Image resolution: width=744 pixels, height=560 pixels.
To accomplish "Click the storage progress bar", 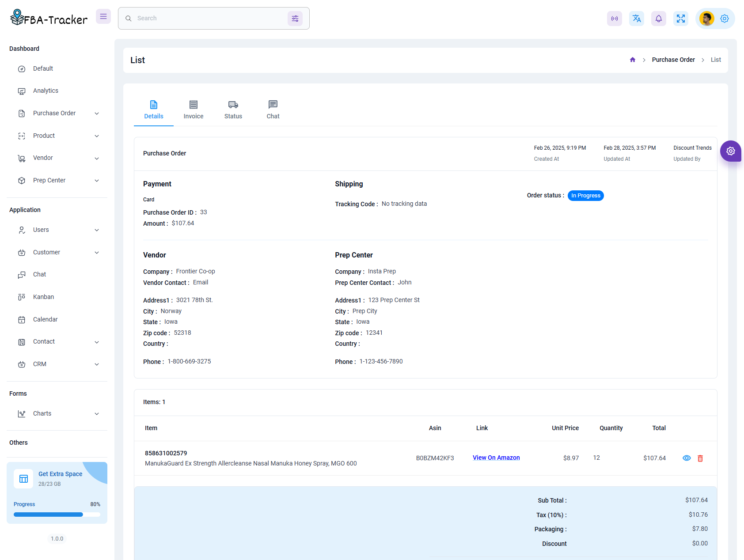I will (57, 514).
